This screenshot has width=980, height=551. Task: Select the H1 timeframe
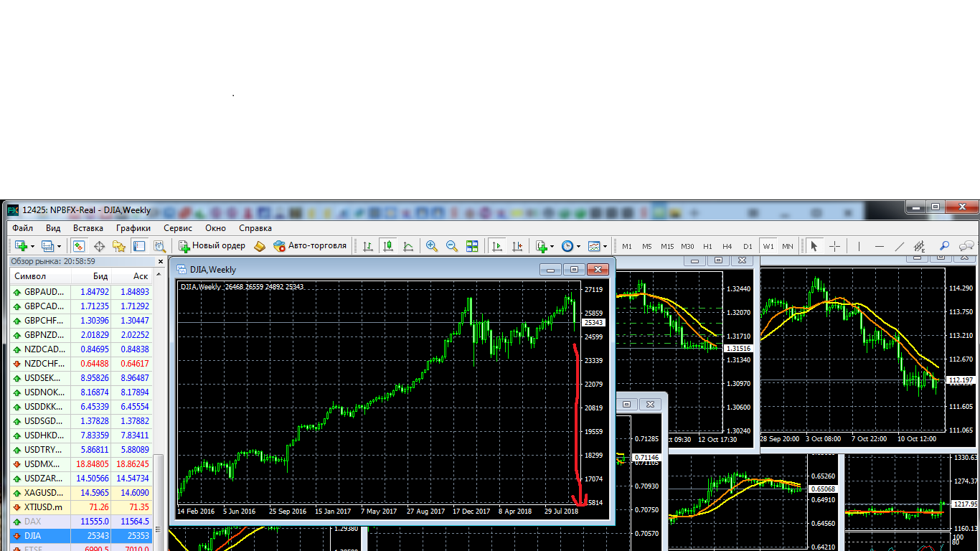pos(708,246)
